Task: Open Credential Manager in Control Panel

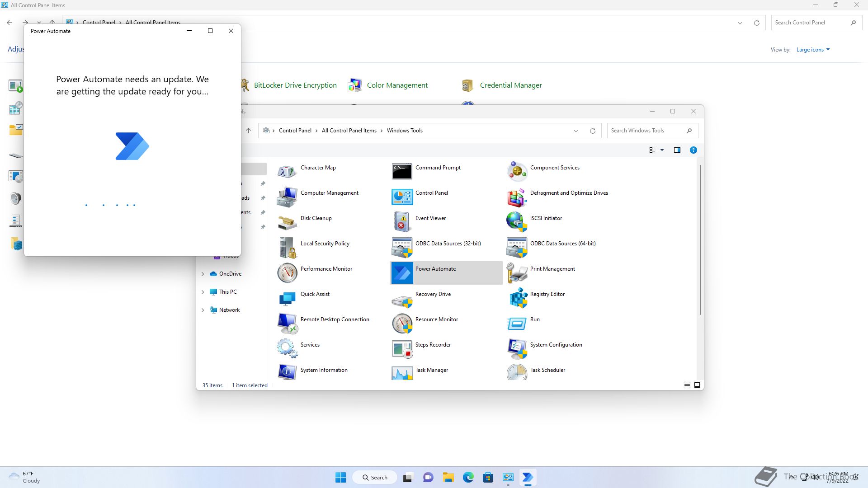Action: click(511, 85)
